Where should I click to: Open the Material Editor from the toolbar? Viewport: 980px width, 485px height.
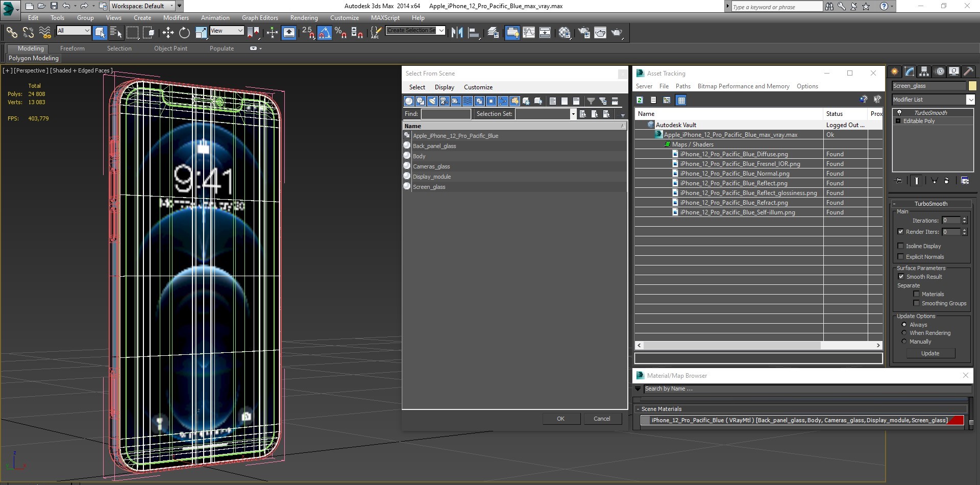point(565,33)
